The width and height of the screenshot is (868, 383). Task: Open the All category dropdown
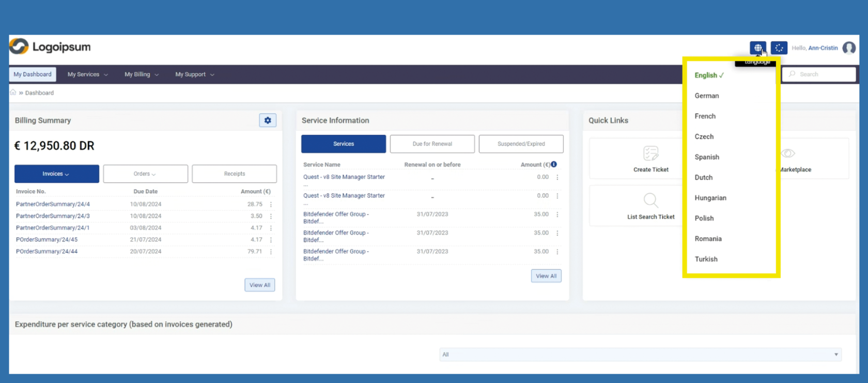click(x=640, y=355)
